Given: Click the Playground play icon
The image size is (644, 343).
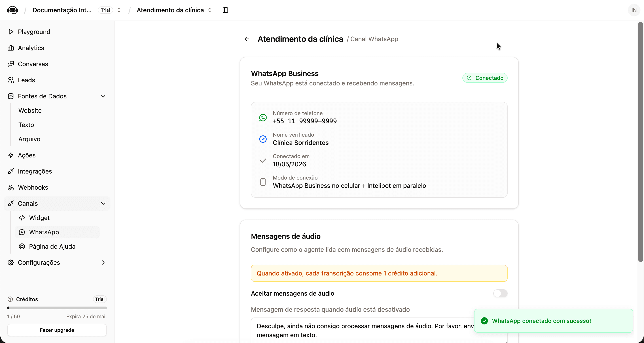Looking at the screenshot, I should click(x=11, y=32).
